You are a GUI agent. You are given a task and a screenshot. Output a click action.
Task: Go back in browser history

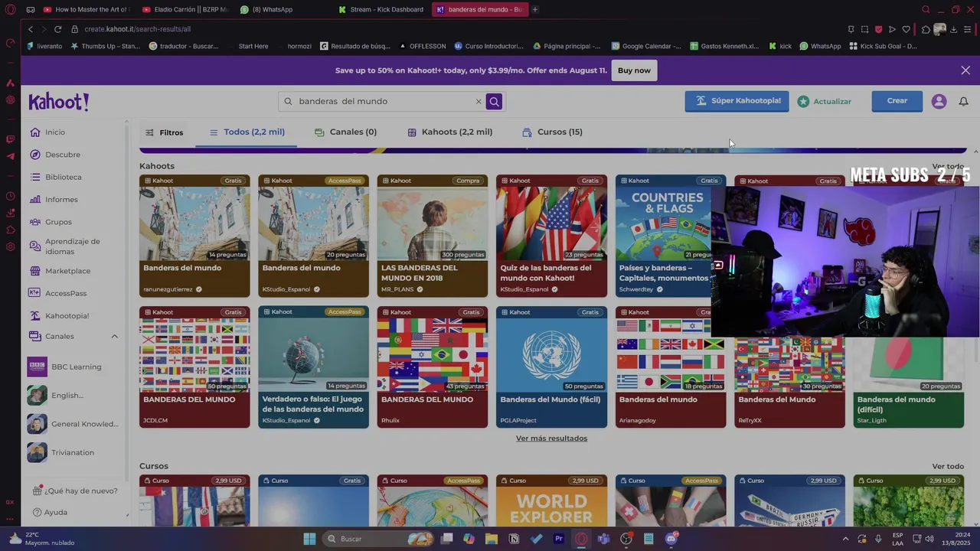click(31, 29)
